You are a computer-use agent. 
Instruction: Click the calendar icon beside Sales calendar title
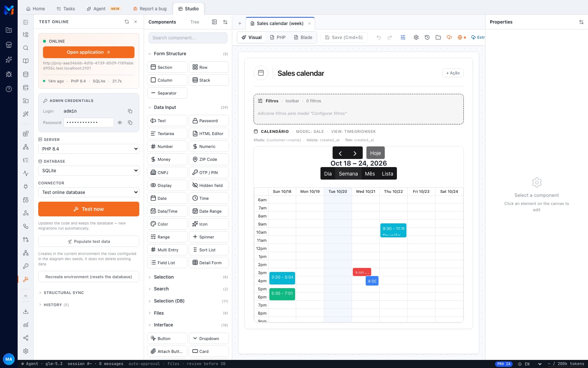pyautogui.click(x=261, y=73)
